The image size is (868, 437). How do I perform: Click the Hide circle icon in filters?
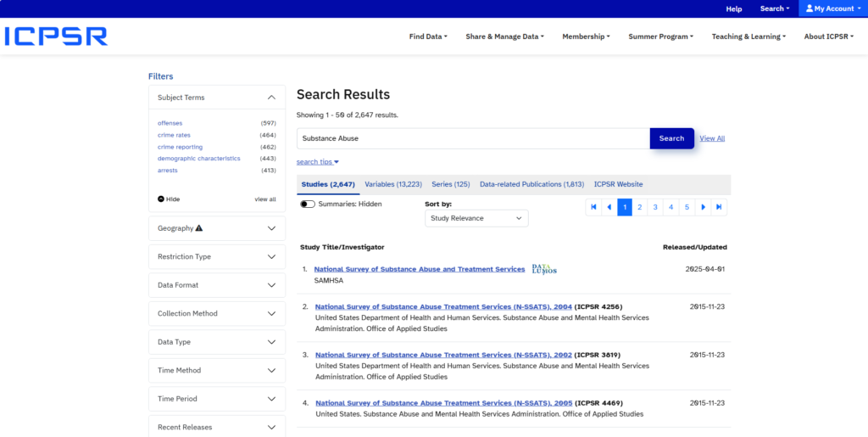tap(161, 199)
